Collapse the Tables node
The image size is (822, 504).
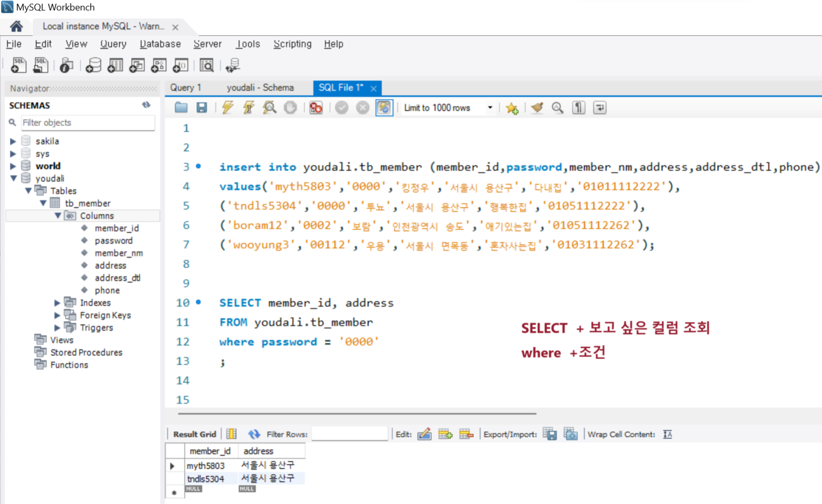[x=28, y=191]
